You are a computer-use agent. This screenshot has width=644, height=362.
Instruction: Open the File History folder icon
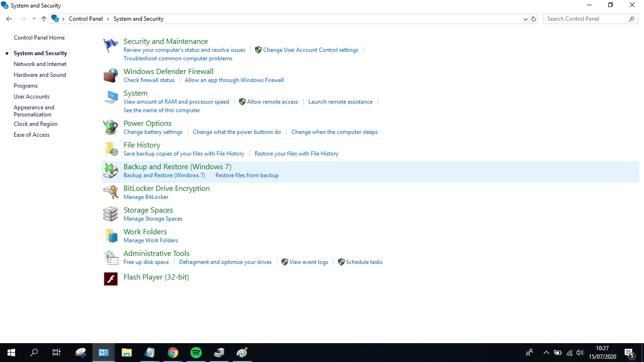[111, 149]
